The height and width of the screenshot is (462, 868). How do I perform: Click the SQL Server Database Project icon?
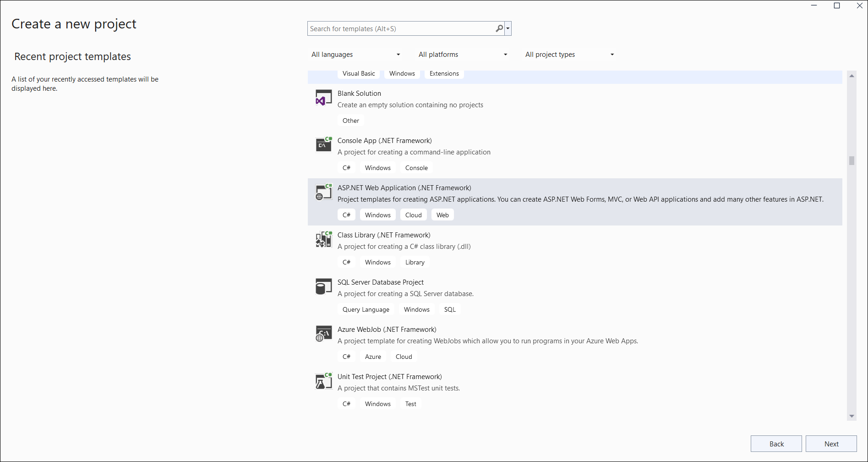point(323,287)
